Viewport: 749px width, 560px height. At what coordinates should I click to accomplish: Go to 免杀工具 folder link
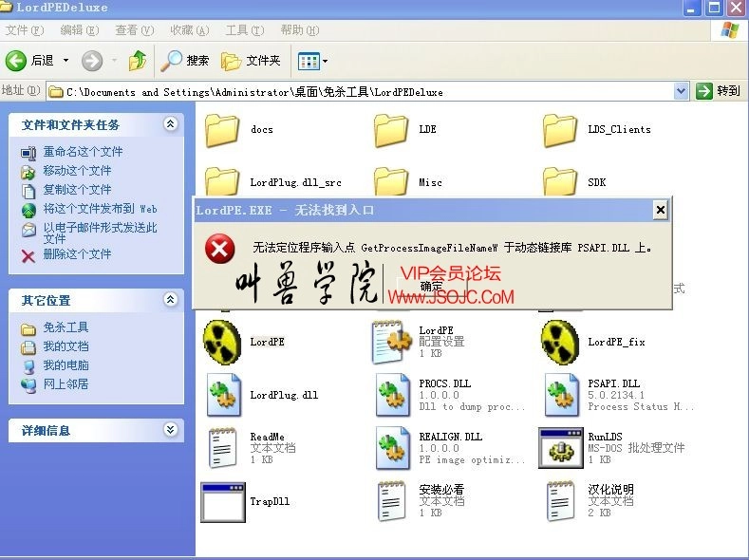tap(66, 327)
